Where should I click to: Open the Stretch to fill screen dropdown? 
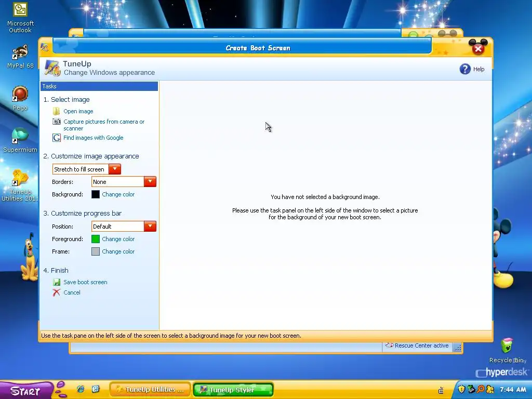115,169
